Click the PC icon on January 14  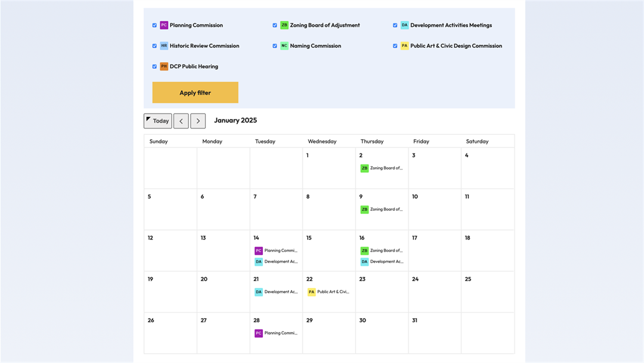259,251
